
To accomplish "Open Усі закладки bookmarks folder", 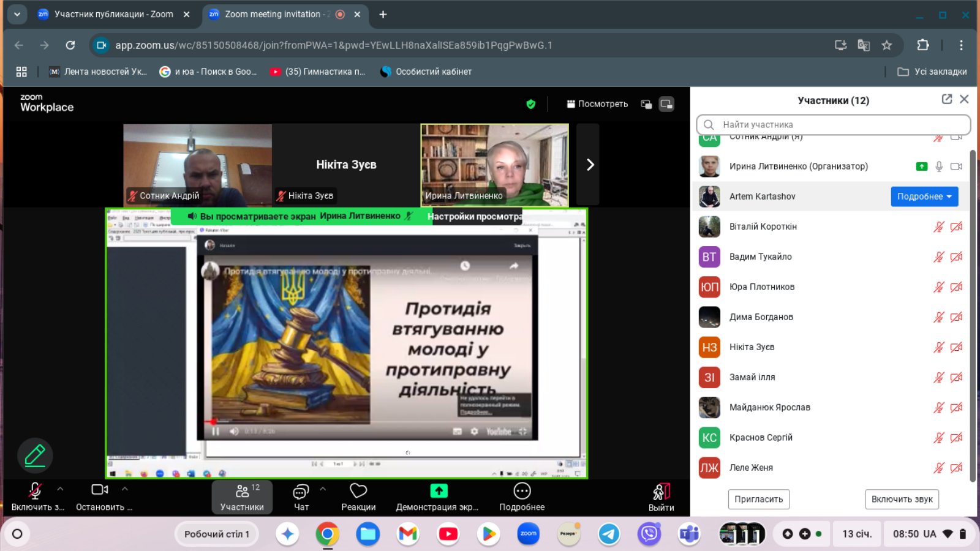I will pyautogui.click(x=932, y=72).
